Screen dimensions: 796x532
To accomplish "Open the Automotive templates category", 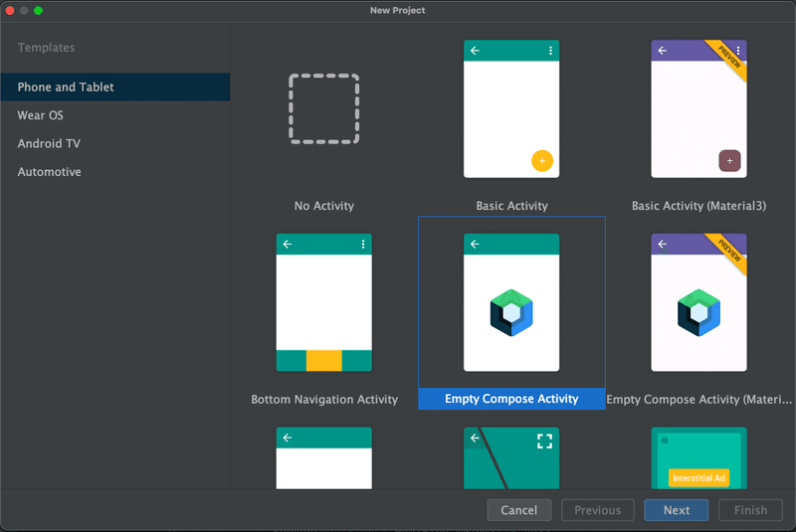I will coord(115,172).
